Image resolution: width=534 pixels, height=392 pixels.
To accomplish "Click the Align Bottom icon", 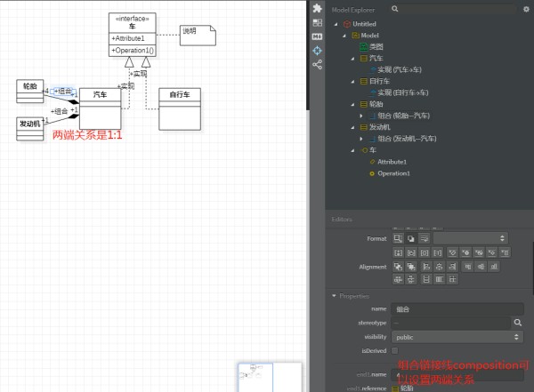I will 494,267.
